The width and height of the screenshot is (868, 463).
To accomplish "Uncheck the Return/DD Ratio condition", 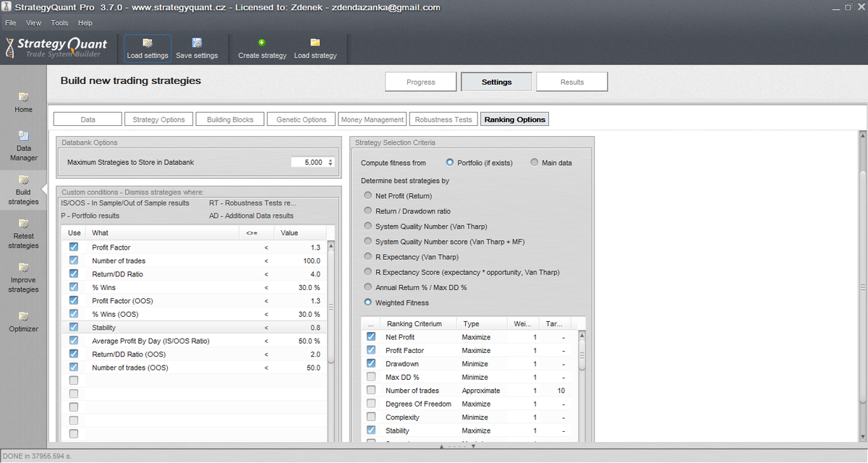I will [x=73, y=274].
